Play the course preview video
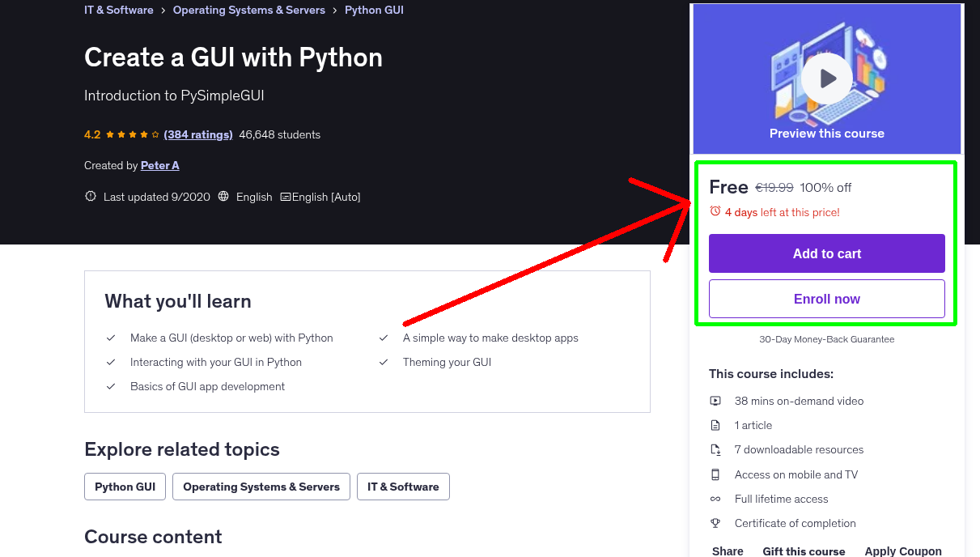The width and height of the screenshot is (980, 557). tap(827, 79)
